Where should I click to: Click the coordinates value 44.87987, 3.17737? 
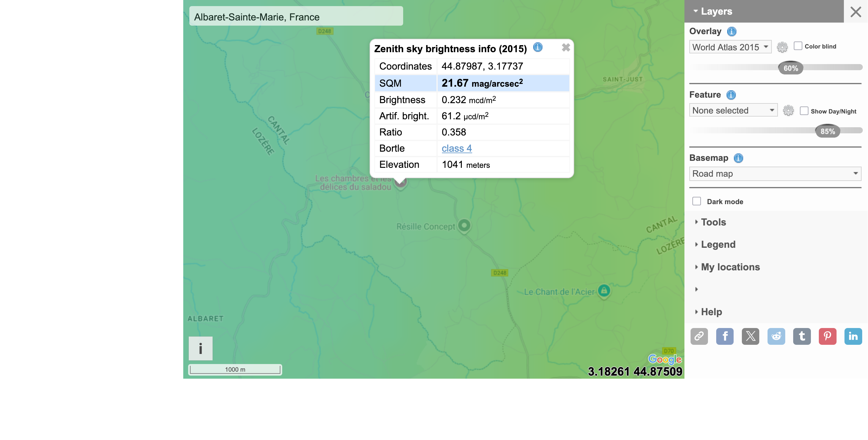482,66
